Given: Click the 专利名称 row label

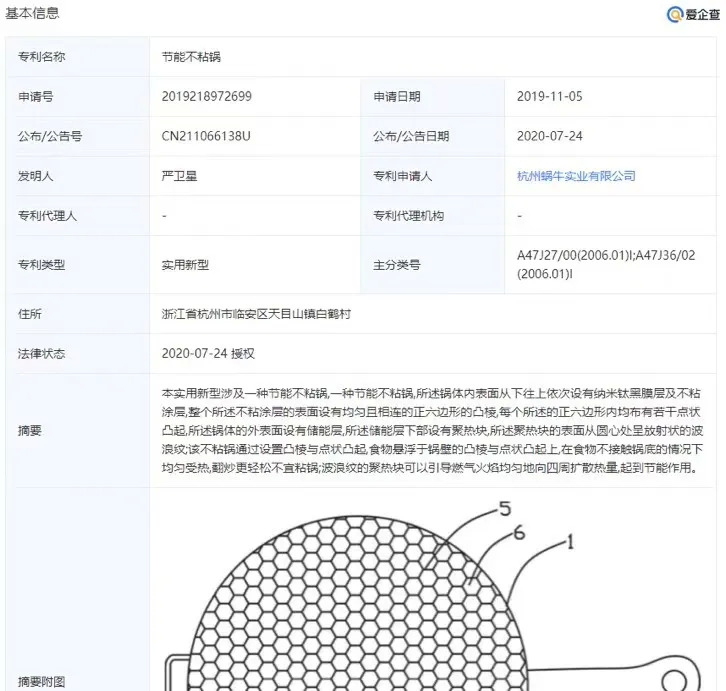Looking at the screenshot, I should (41, 57).
